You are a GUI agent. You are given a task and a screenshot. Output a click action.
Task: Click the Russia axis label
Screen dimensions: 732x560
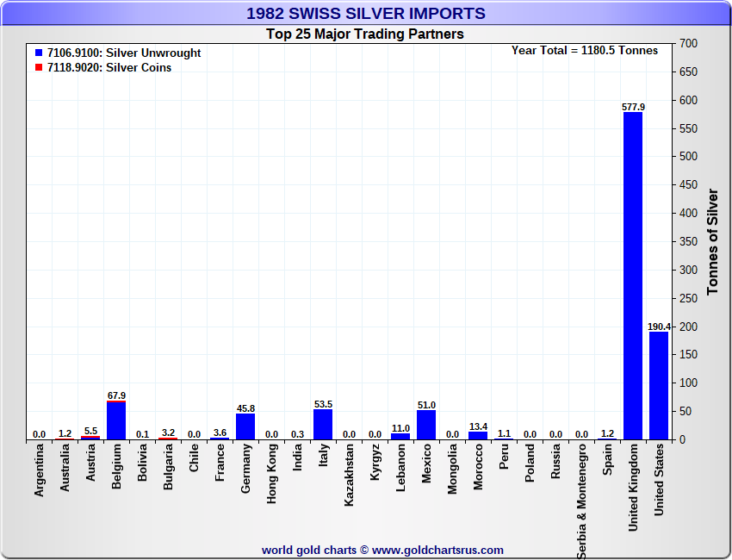tap(555, 462)
